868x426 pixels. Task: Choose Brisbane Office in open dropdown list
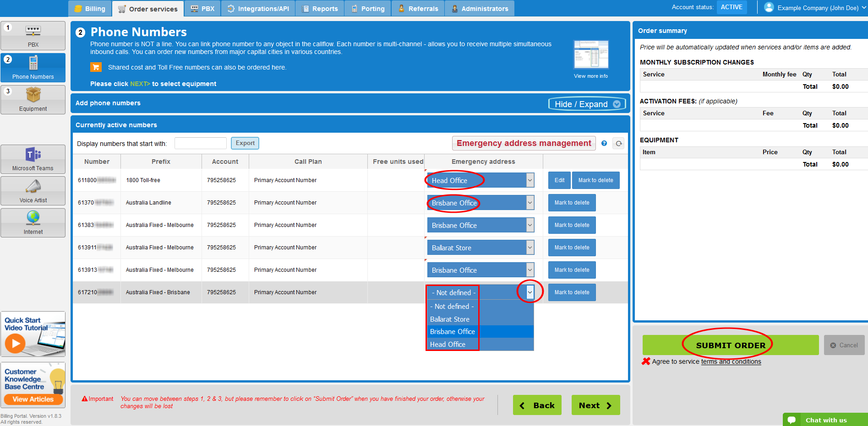pyautogui.click(x=453, y=332)
